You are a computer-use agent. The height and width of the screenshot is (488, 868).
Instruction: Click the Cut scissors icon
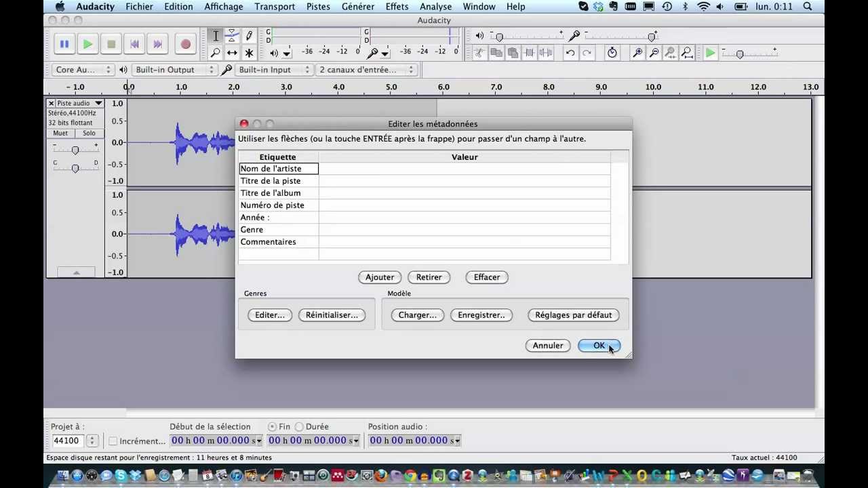point(479,52)
